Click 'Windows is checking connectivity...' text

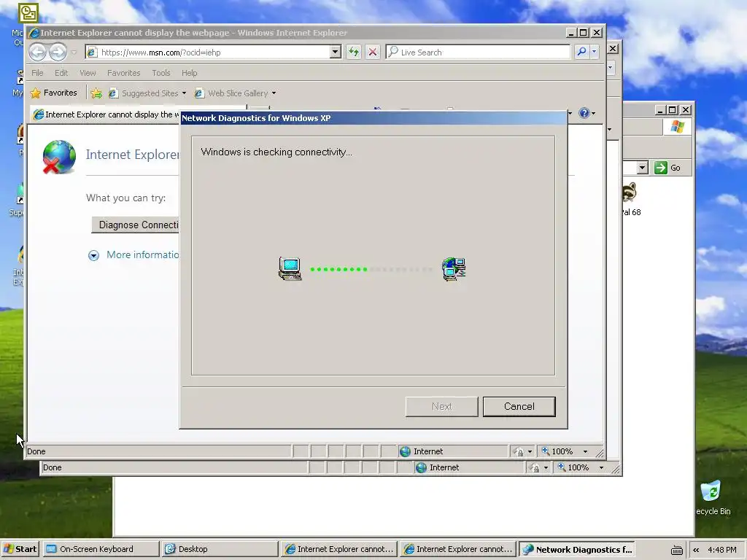(x=276, y=152)
